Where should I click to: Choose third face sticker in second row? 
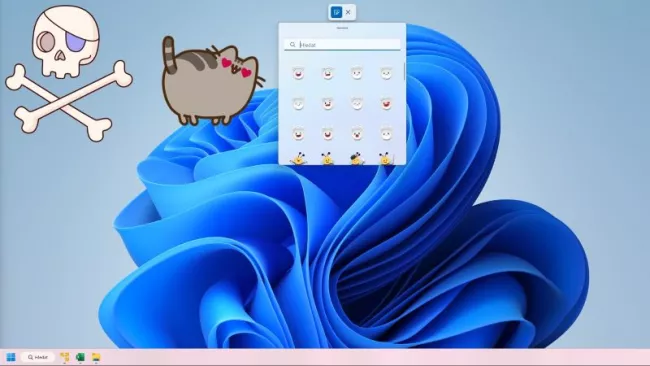357,103
